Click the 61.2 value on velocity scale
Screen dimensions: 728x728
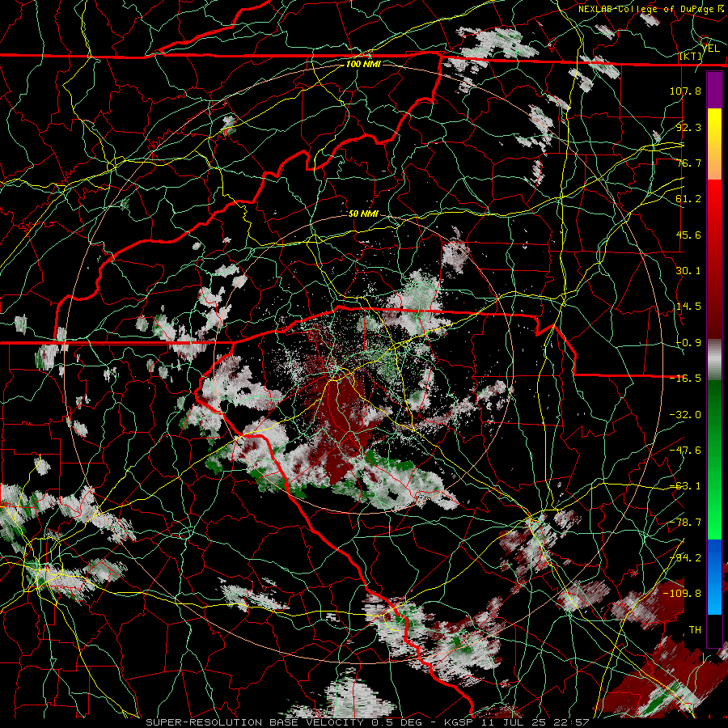[688, 199]
